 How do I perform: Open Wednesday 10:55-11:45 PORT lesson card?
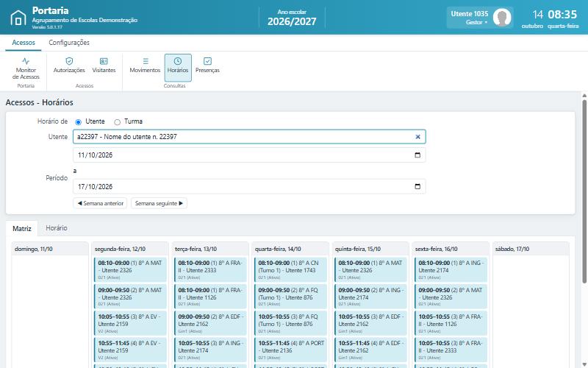point(290,350)
